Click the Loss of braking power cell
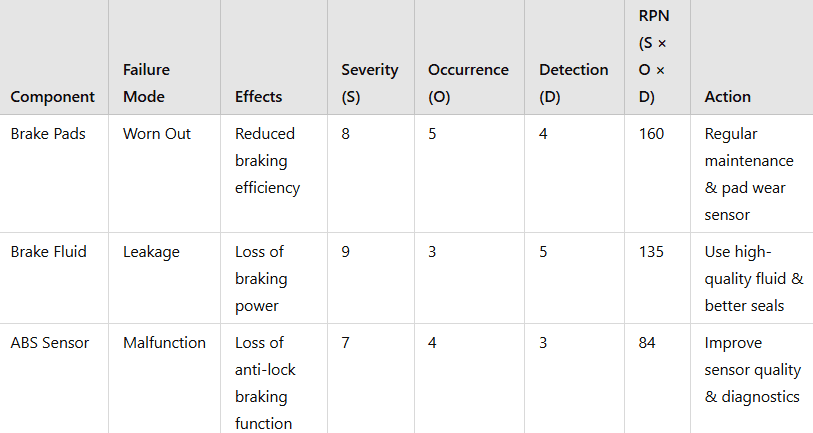813x433 pixels. pyautogui.click(x=261, y=279)
